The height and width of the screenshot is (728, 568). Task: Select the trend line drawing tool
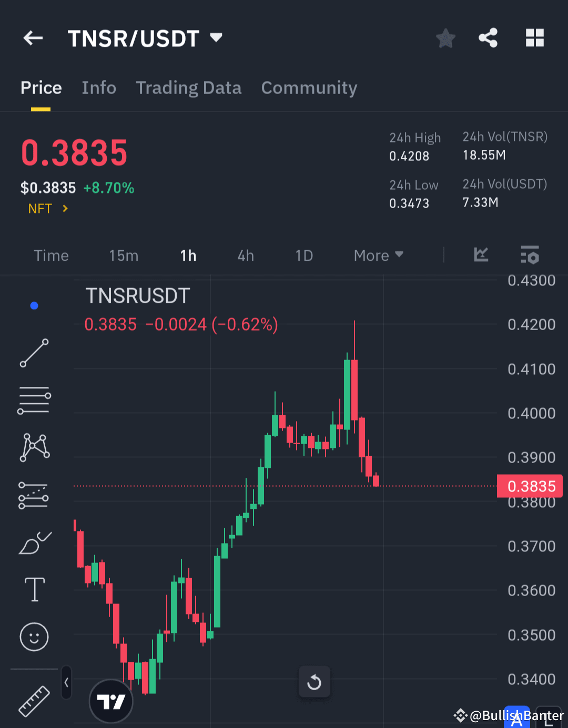[x=34, y=353]
